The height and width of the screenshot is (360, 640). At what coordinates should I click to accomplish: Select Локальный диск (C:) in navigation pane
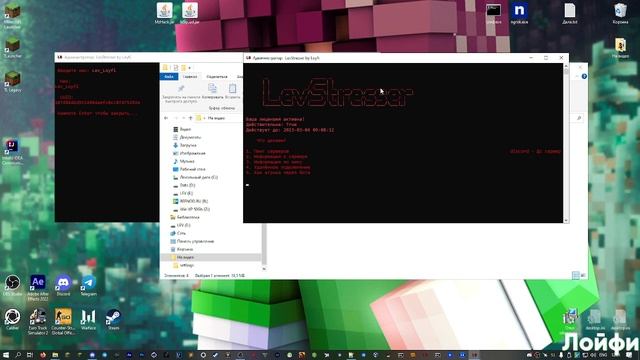tap(198, 177)
